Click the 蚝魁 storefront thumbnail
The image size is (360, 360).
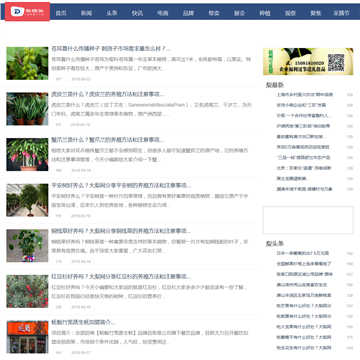coord(27,337)
